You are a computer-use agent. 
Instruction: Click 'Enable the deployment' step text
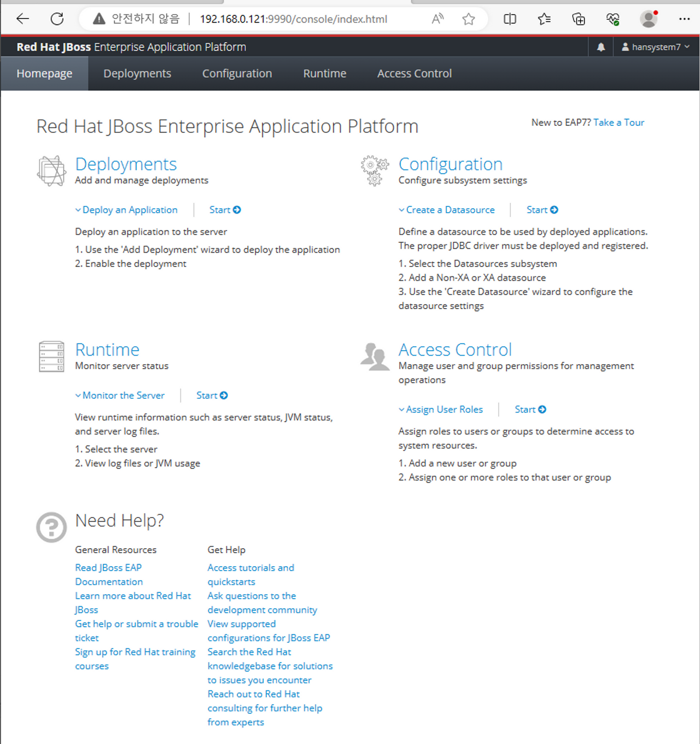pos(131,264)
